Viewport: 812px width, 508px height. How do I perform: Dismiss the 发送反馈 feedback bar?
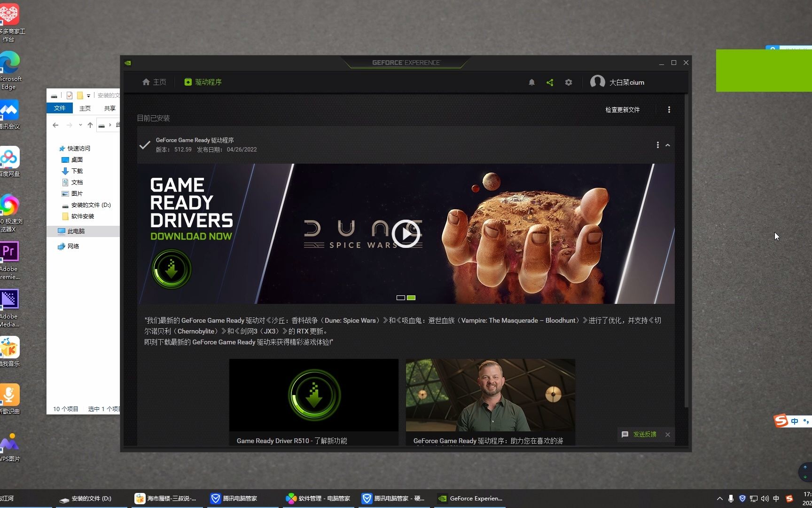[x=668, y=435]
